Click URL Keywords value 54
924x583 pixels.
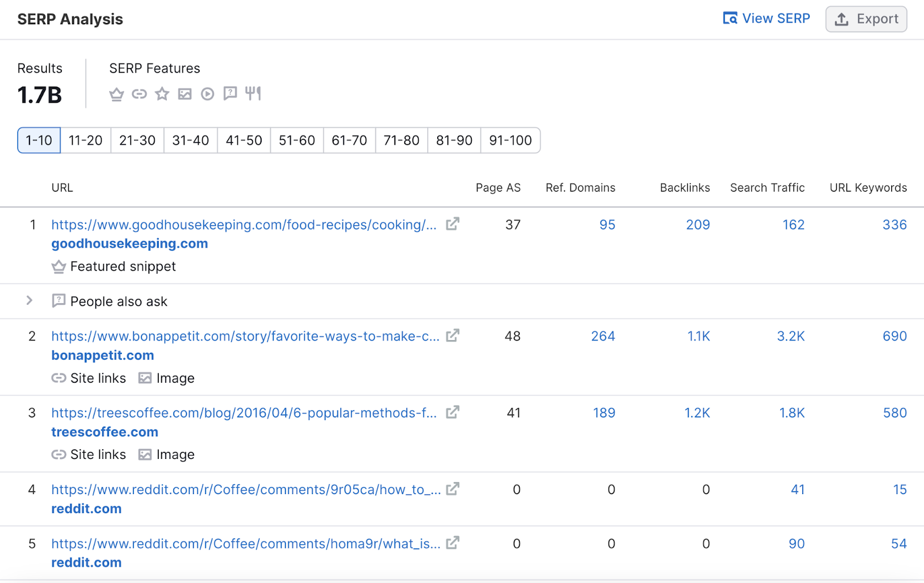899,544
